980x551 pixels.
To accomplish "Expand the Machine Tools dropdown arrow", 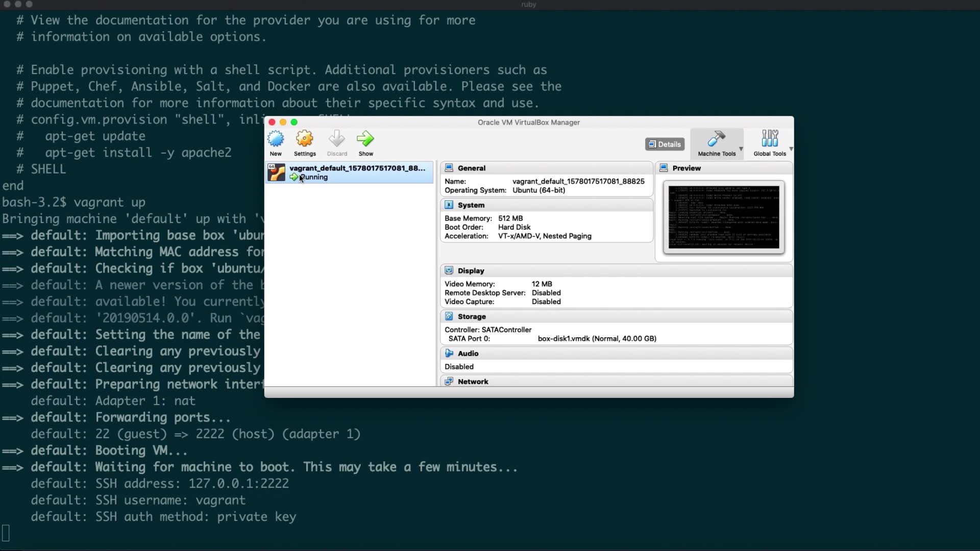I will [x=741, y=149].
